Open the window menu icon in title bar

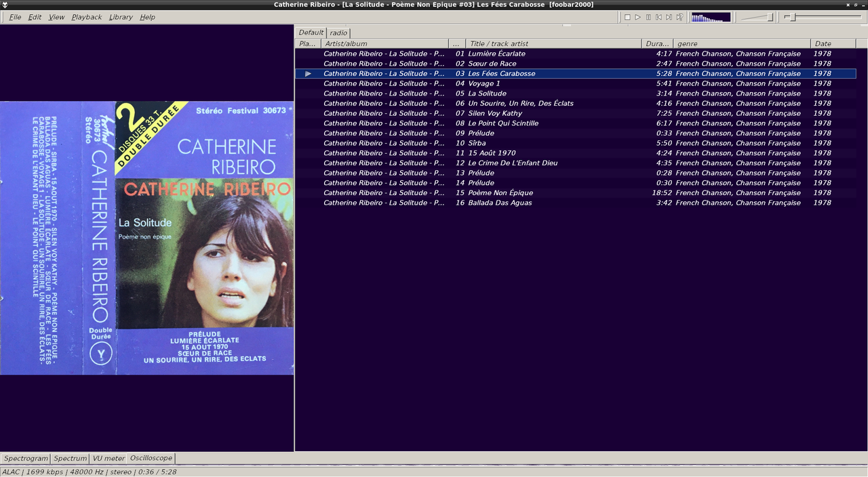coord(5,4)
